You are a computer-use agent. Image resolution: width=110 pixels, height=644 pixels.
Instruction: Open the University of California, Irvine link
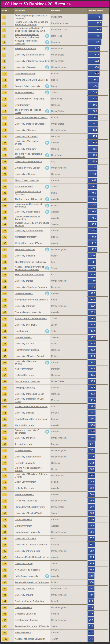[x=30, y=55]
